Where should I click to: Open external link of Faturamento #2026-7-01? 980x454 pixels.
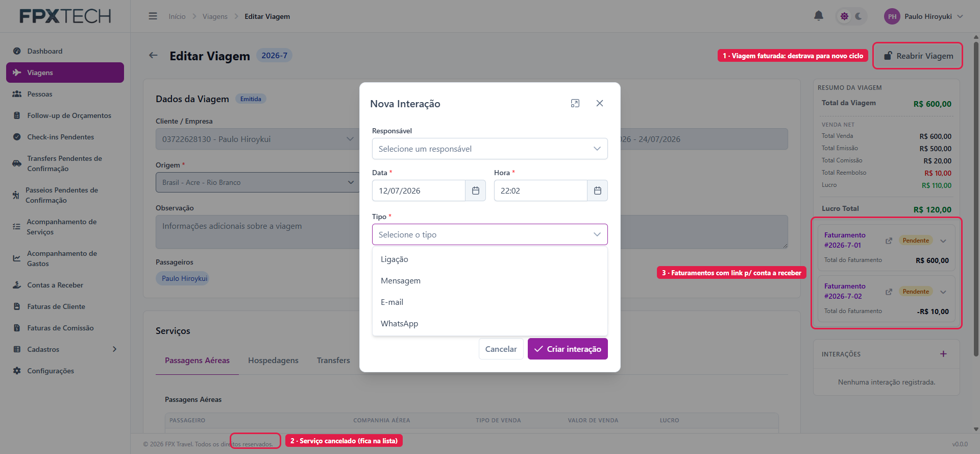pyautogui.click(x=889, y=241)
